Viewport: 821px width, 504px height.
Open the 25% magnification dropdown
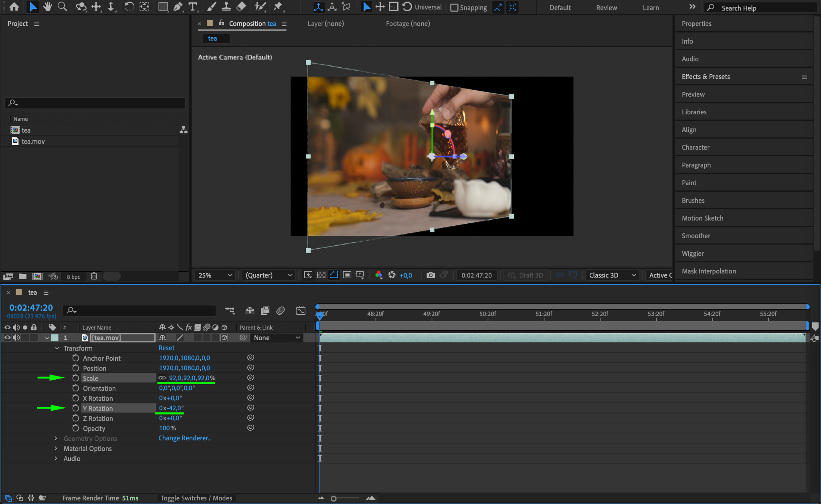(215, 275)
